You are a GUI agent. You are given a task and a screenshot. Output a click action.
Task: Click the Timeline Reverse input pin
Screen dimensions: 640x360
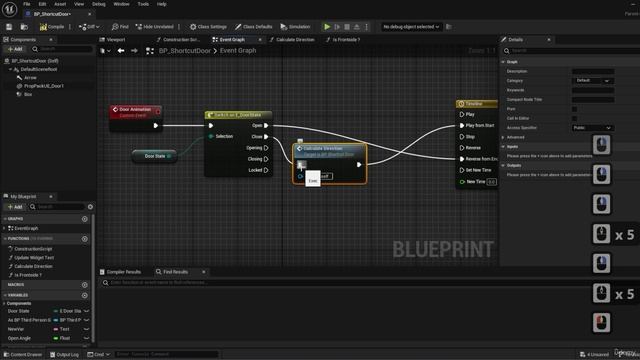[x=462, y=148]
